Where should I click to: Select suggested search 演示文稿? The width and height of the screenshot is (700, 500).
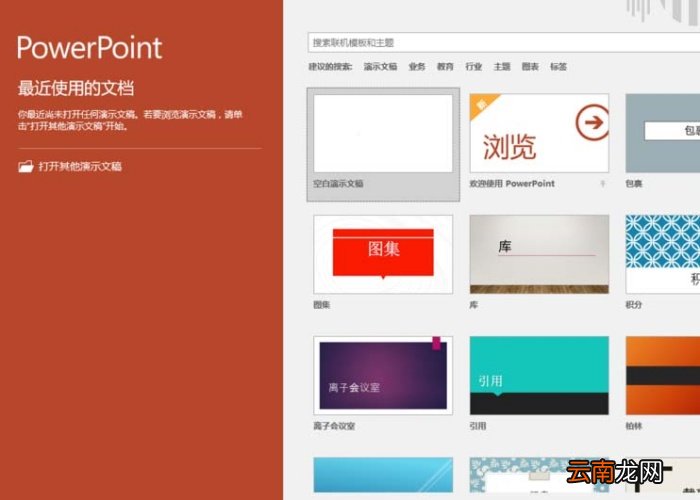380,67
